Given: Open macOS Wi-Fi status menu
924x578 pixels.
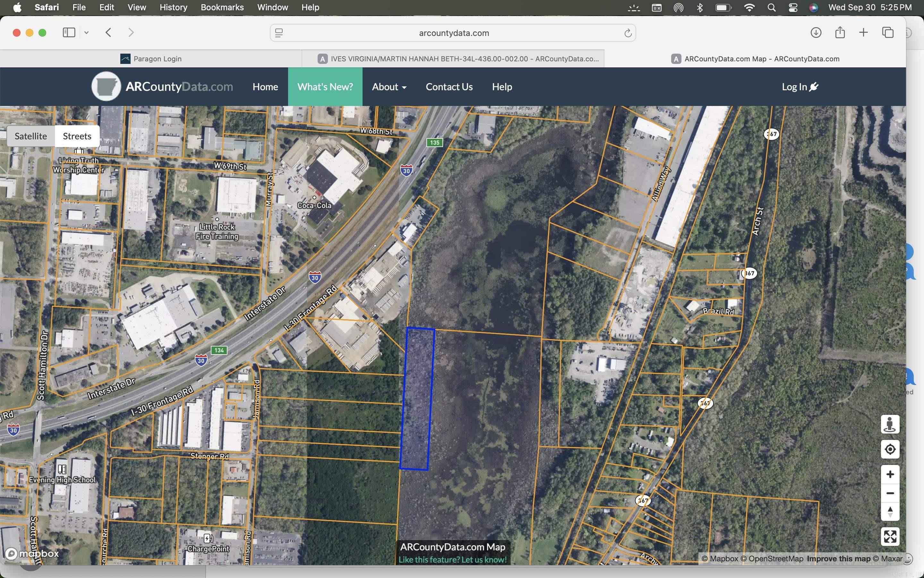Looking at the screenshot, I should point(749,8).
